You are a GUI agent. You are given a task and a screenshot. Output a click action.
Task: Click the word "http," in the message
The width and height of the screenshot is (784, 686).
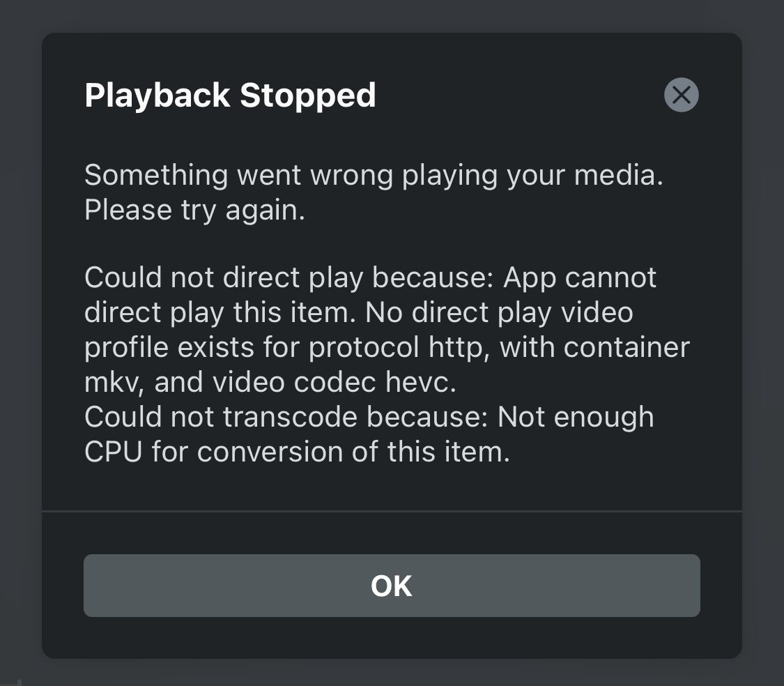click(459, 348)
